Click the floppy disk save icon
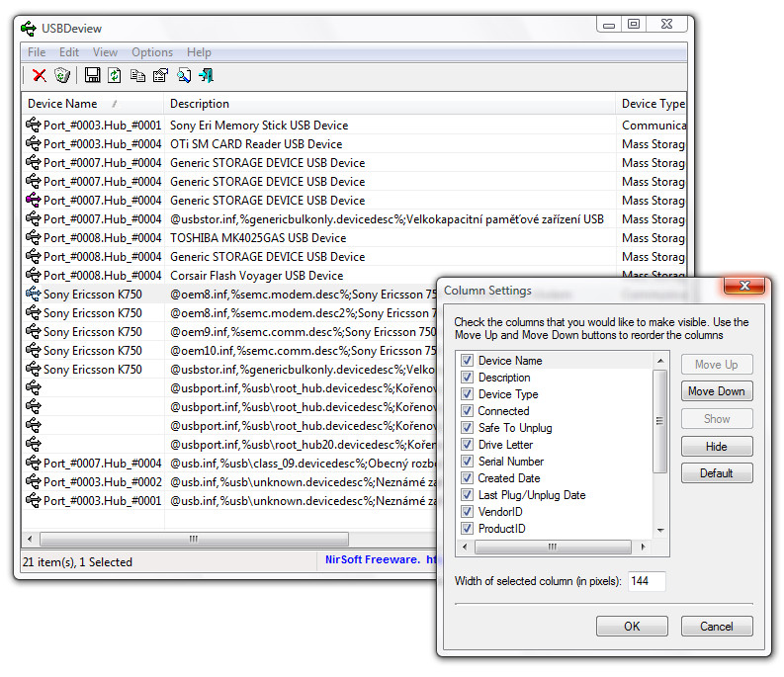 [92, 75]
